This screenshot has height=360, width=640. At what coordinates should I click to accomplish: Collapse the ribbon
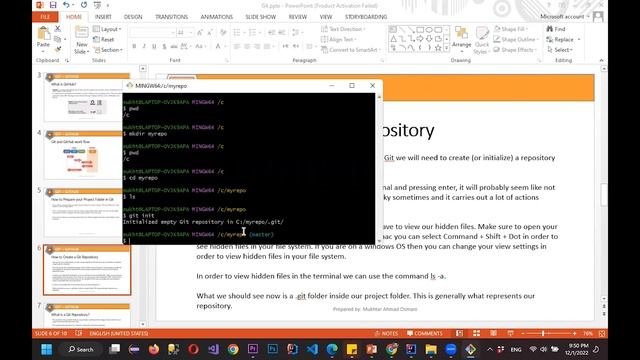coord(601,60)
